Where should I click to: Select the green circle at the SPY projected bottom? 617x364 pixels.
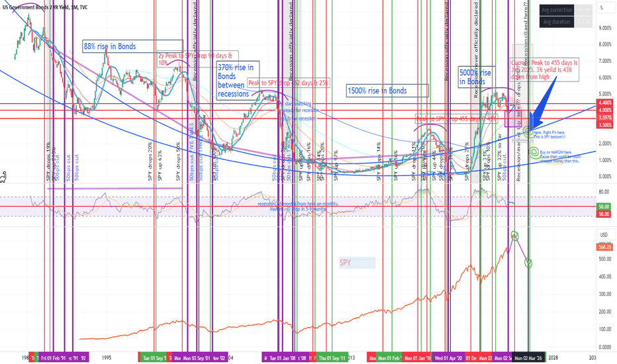coord(528,263)
